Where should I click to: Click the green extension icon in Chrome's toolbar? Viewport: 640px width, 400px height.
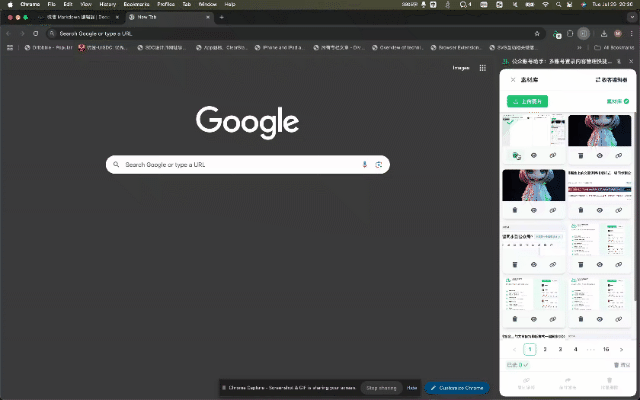click(x=557, y=34)
